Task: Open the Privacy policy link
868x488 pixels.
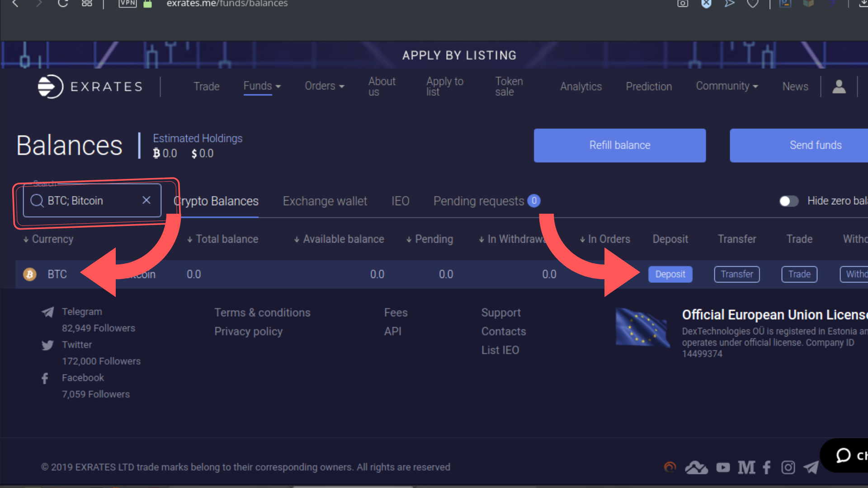Action: coord(248,332)
